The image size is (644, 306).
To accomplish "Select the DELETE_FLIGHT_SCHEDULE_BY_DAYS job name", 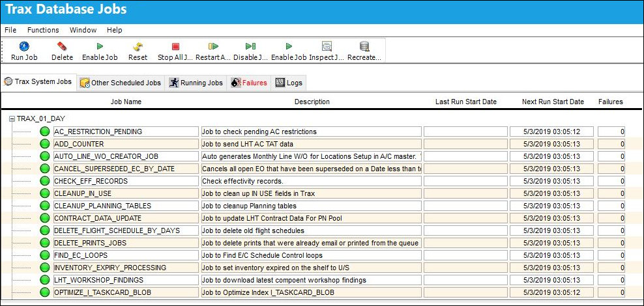I will coord(126,230).
